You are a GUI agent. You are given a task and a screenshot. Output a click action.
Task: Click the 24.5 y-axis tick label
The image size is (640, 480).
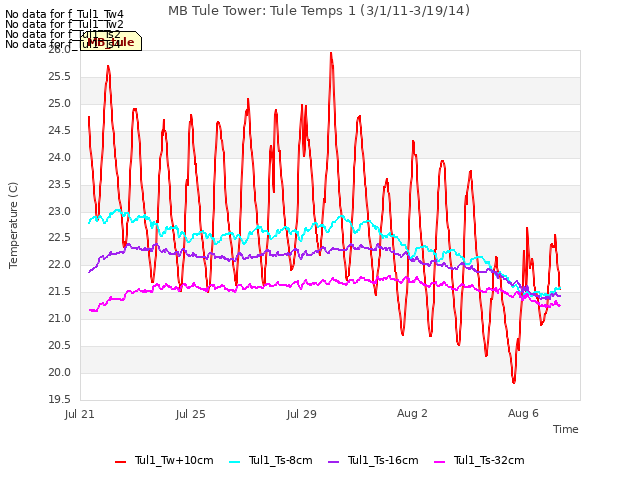60,131
